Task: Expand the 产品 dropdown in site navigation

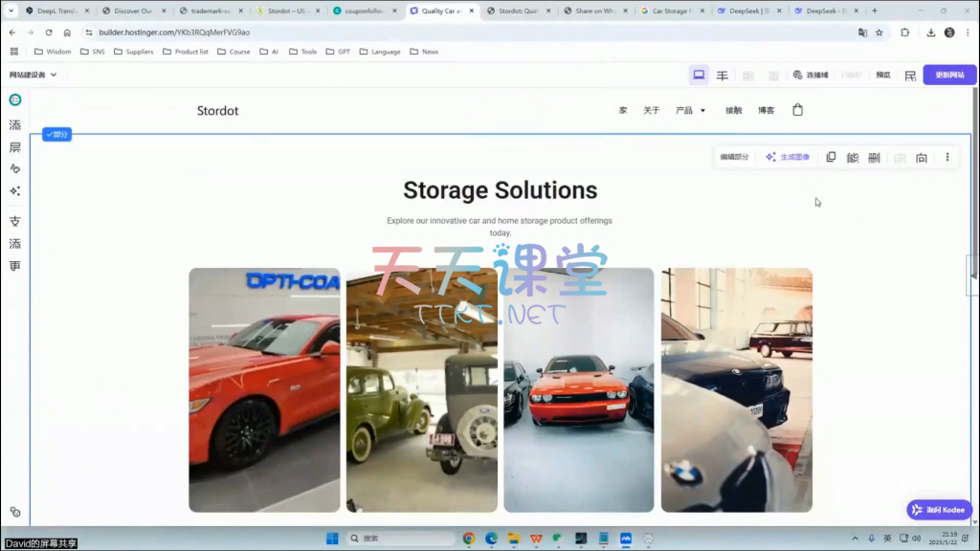Action: [690, 111]
